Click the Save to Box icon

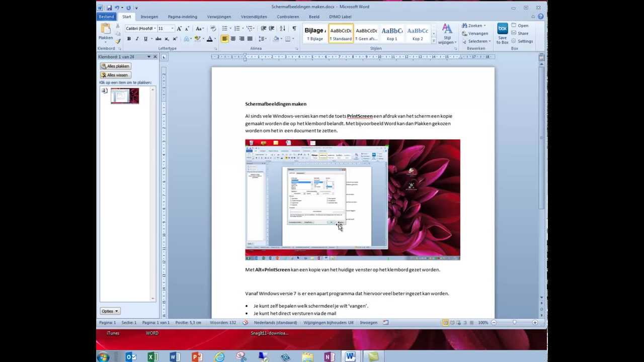(502, 29)
